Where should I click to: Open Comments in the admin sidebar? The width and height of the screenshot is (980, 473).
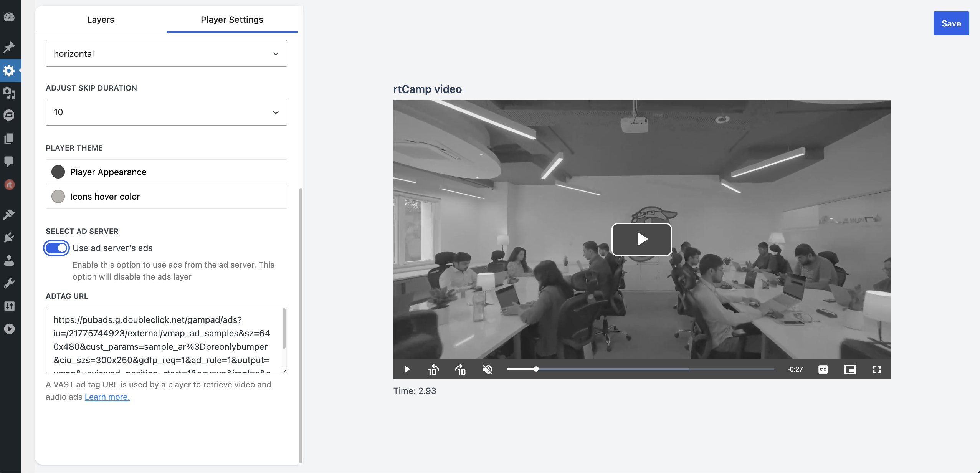[9, 161]
